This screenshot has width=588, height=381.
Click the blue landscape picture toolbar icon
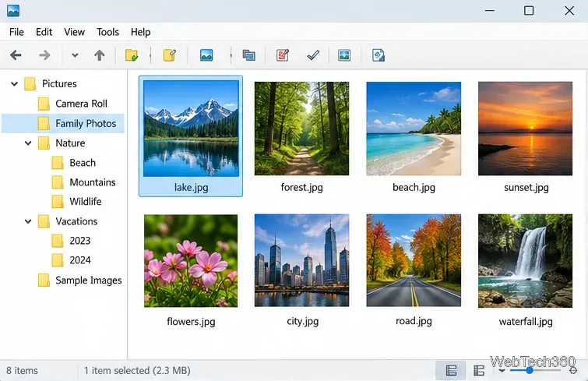206,55
